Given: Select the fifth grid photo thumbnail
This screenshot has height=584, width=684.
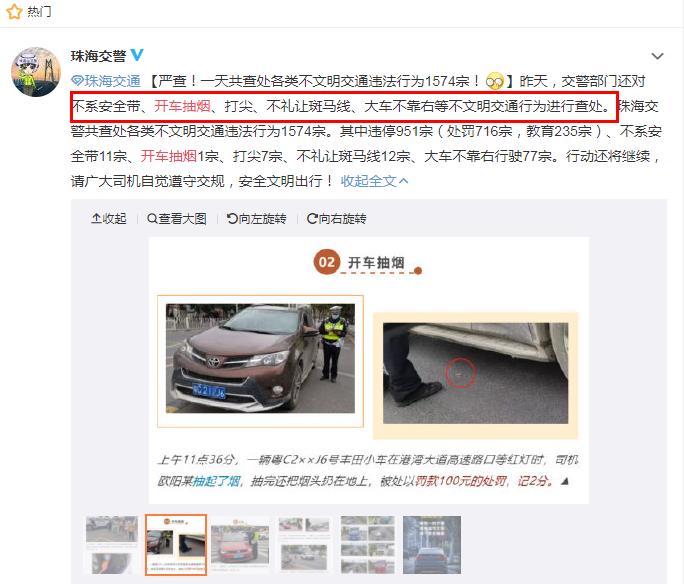Looking at the screenshot, I should click(368, 545).
